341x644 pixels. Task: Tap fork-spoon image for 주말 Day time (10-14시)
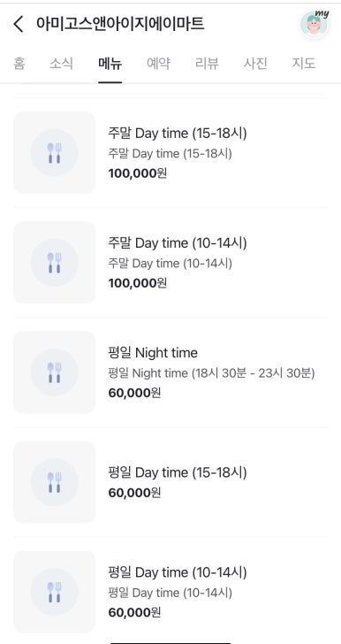[x=55, y=263]
